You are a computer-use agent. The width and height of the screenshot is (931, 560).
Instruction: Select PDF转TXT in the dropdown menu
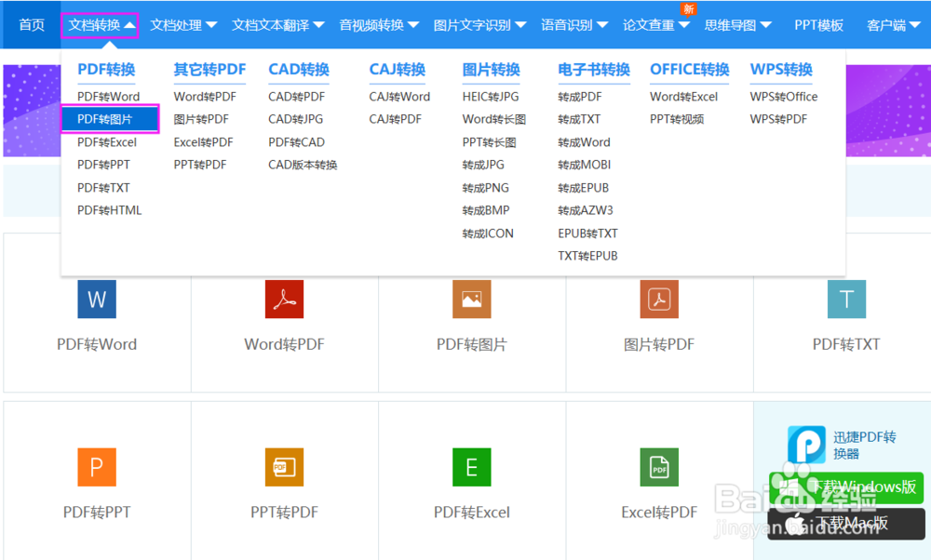click(x=103, y=188)
